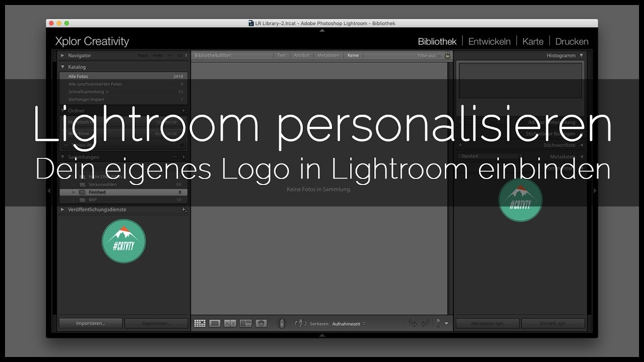Collapse the Histogramm panel
The width and height of the screenshot is (644, 362).
[581, 55]
